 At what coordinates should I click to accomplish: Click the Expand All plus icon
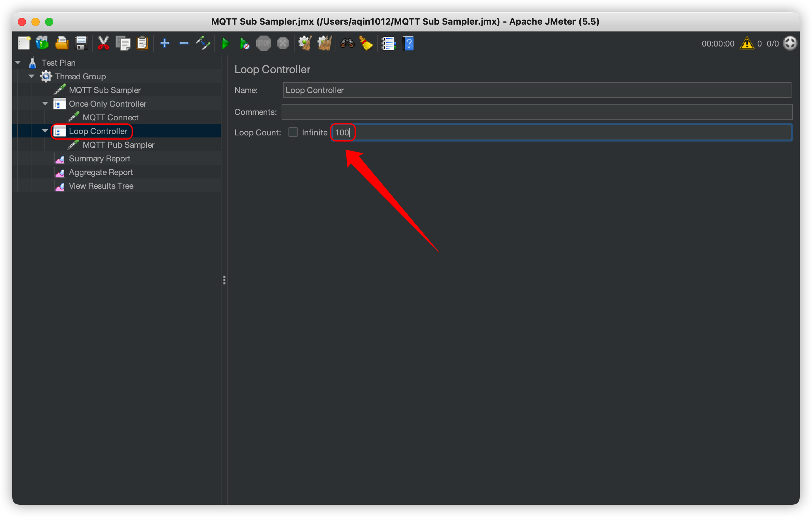point(164,43)
